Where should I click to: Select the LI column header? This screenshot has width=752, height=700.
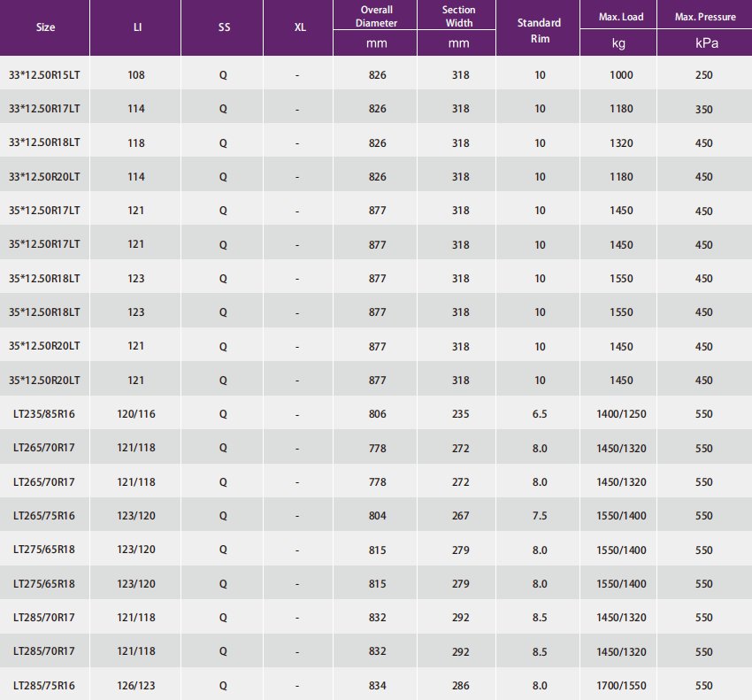(136, 27)
